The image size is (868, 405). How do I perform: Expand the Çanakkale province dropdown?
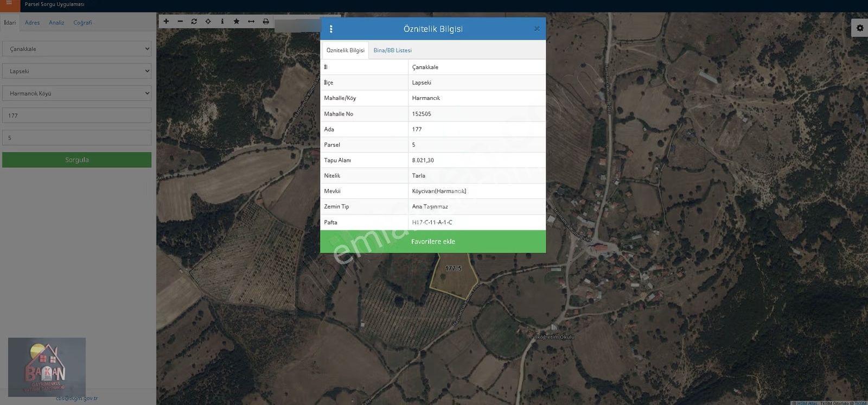coord(76,49)
